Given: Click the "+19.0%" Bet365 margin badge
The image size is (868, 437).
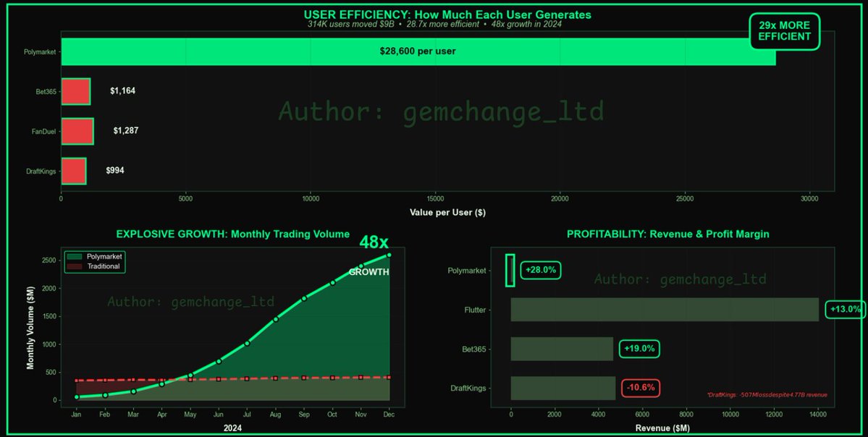Looking at the screenshot, I should click(639, 349).
